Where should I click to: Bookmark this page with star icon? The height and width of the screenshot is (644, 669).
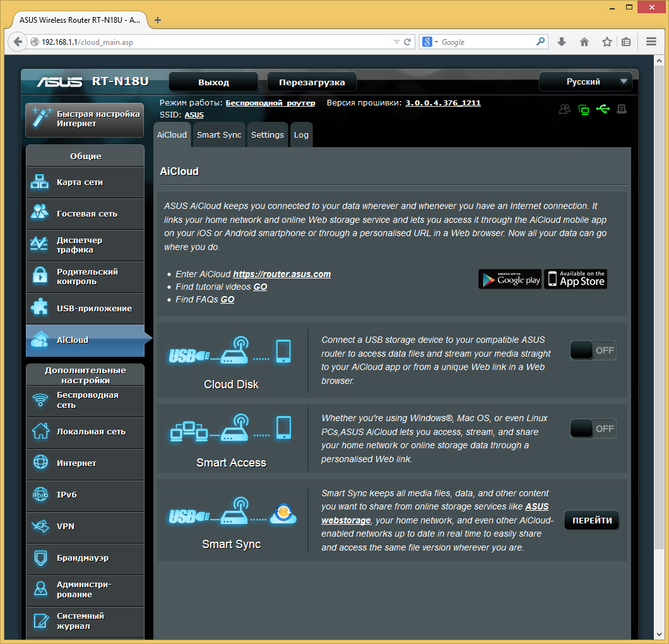click(x=607, y=42)
